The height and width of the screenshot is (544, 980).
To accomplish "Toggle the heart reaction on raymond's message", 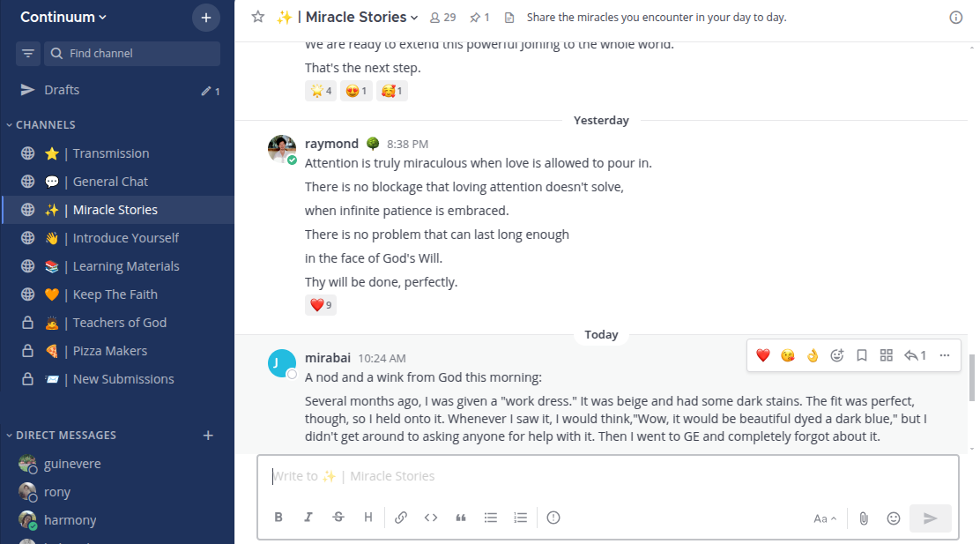I will coord(321,305).
